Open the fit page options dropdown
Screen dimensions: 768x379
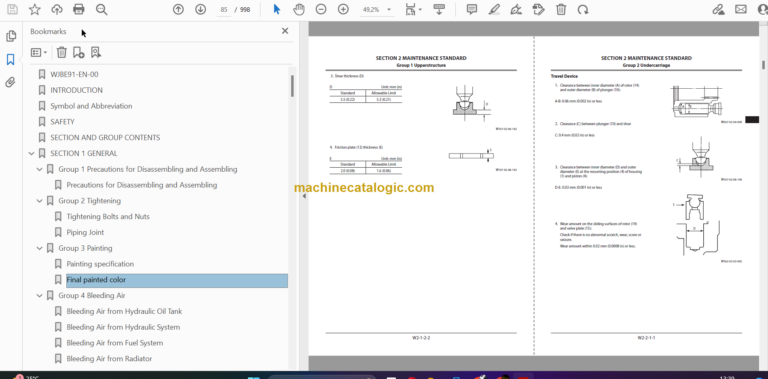[x=414, y=9]
